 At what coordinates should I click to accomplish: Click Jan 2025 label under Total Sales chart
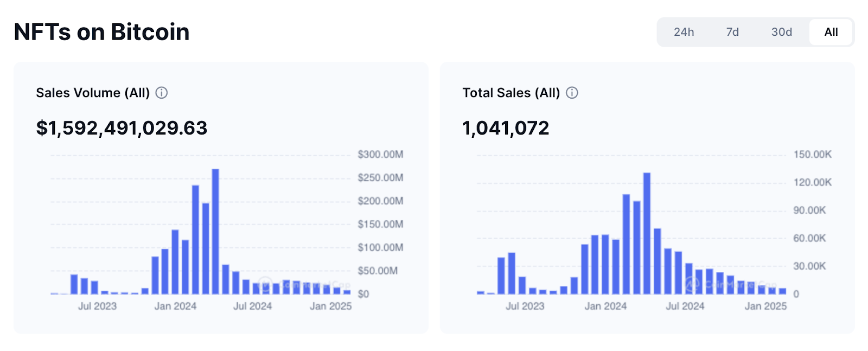click(765, 307)
